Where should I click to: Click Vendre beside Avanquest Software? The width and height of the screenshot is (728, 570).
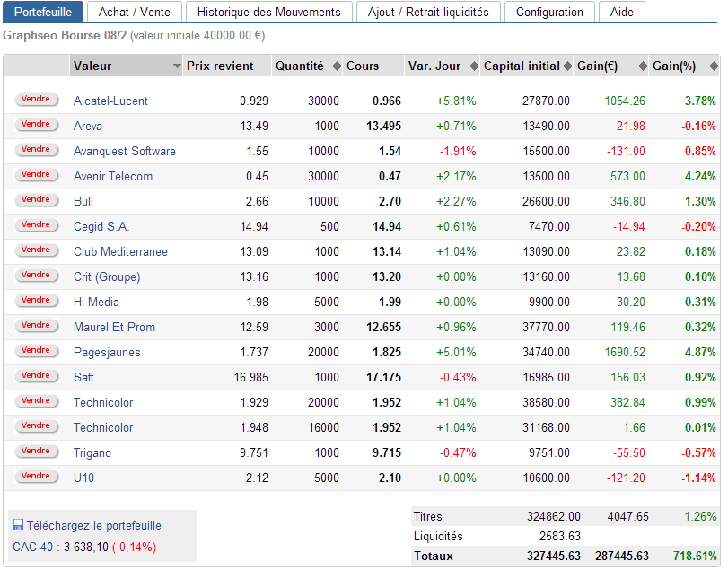click(x=36, y=149)
